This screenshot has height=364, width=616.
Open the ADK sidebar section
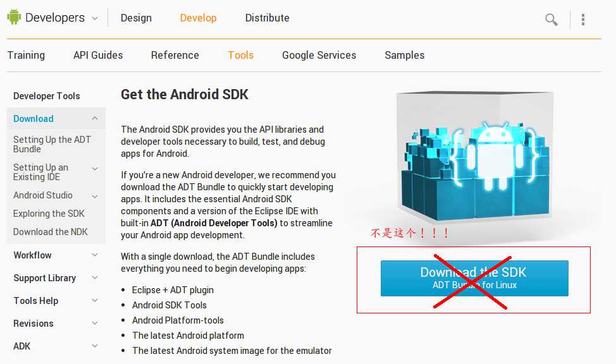click(x=22, y=346)
